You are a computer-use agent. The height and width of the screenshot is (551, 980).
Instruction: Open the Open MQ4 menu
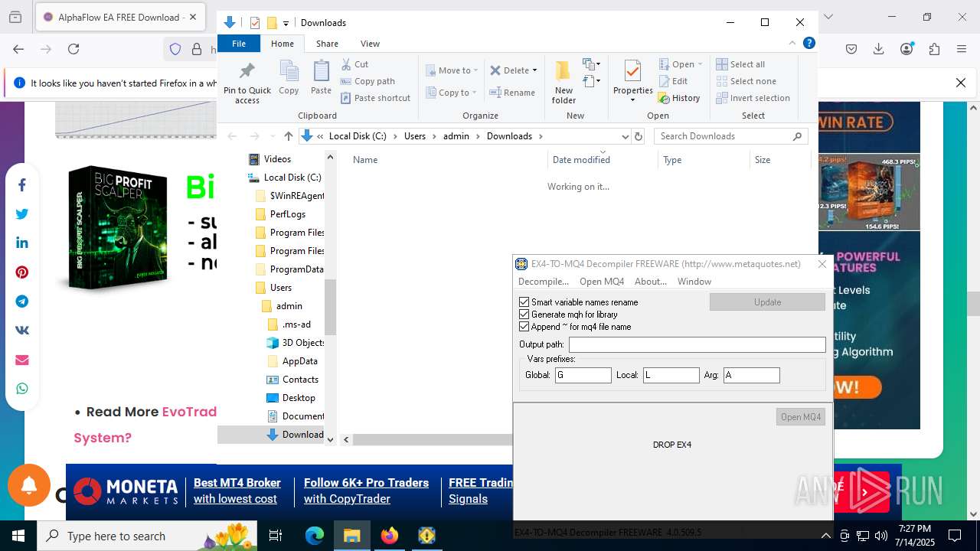tap(602, 282)
